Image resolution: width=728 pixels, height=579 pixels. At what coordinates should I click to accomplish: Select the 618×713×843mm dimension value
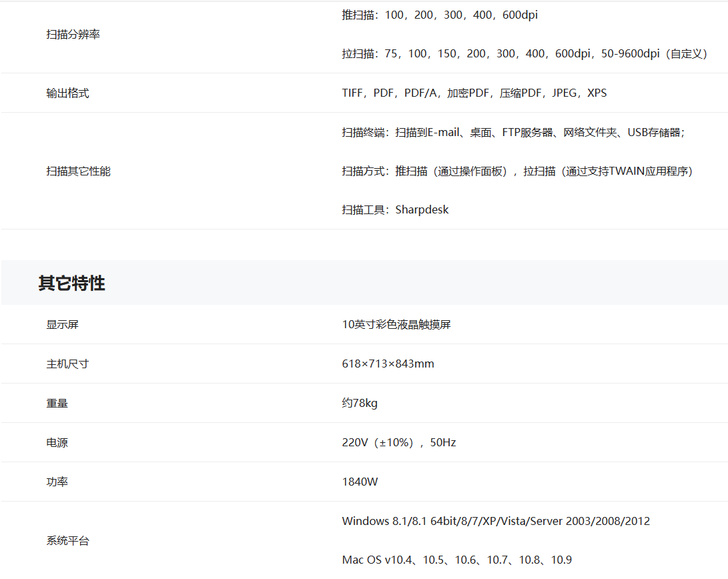[388, 364]
